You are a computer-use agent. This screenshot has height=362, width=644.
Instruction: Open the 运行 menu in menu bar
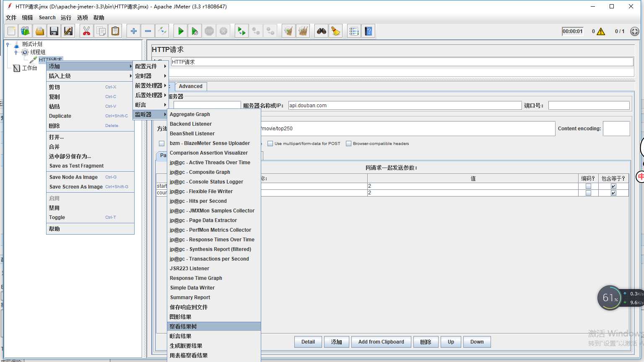point(66,18)
